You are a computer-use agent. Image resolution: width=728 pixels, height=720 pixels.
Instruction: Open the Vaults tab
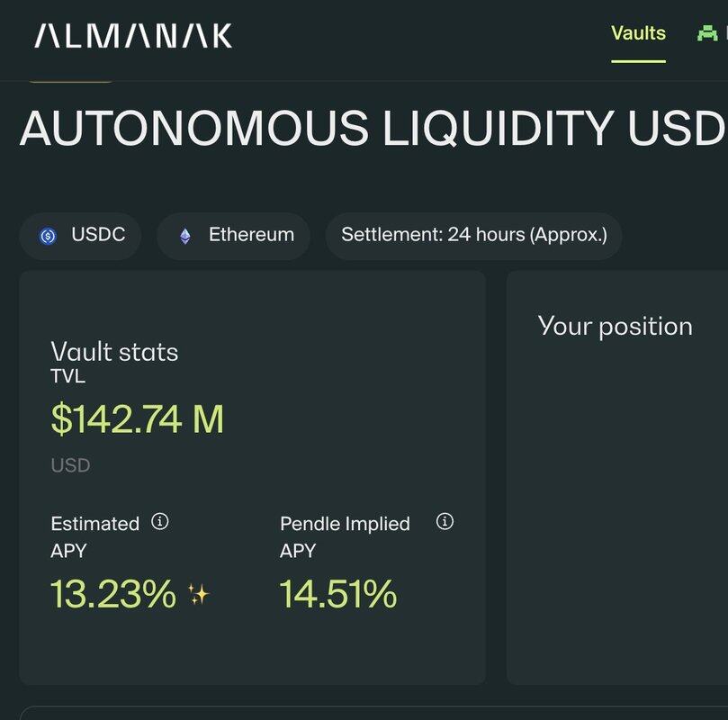click(x=638, y=33)
